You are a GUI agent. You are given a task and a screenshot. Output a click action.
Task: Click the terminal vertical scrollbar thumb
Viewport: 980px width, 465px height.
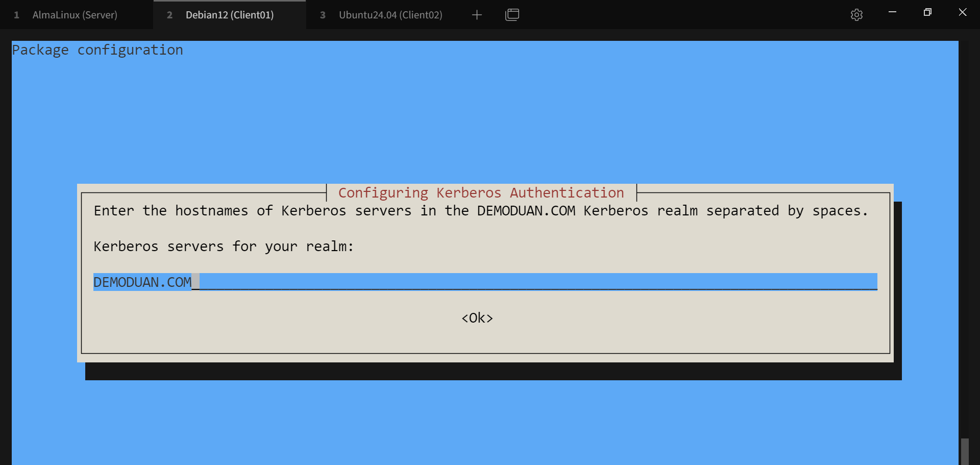tap(965, 451)
